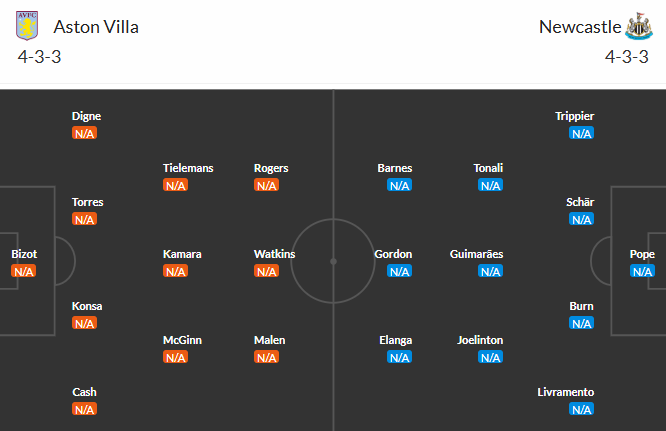Click Cash's orange rating badge
666x431 pixels.
click(84, 409)
